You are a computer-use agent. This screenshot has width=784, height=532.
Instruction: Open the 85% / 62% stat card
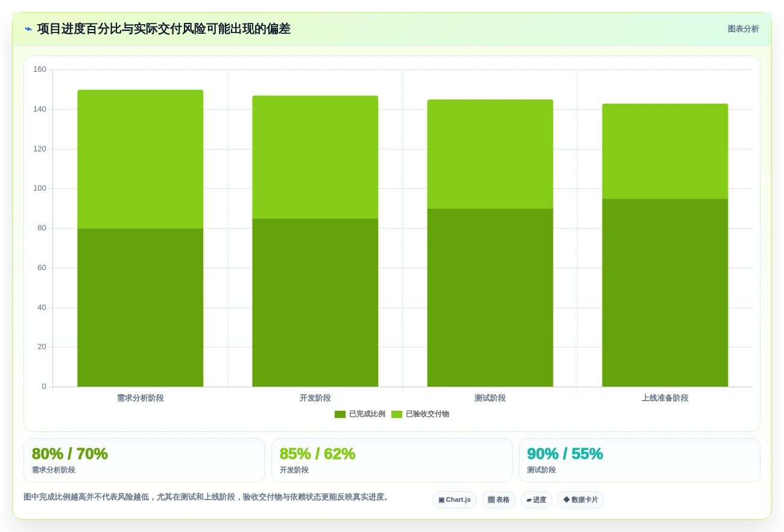coord(392,460)
